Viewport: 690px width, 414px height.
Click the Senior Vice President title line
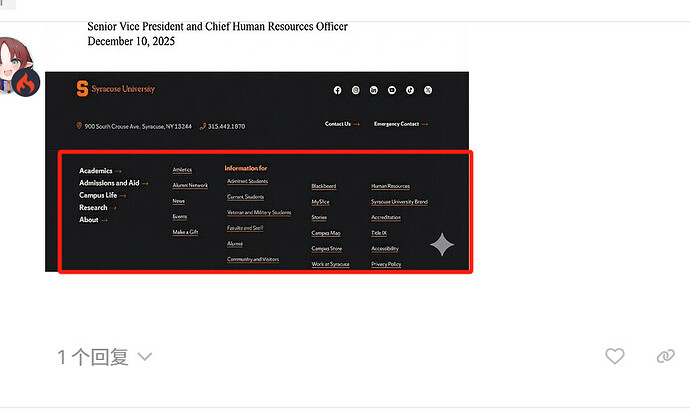(x=217, y=26)
